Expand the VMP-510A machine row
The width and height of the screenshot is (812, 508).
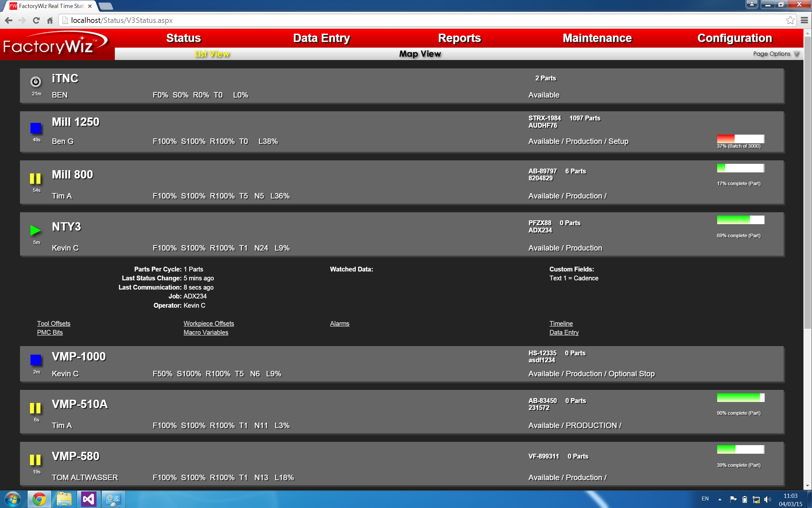(402, 411)
